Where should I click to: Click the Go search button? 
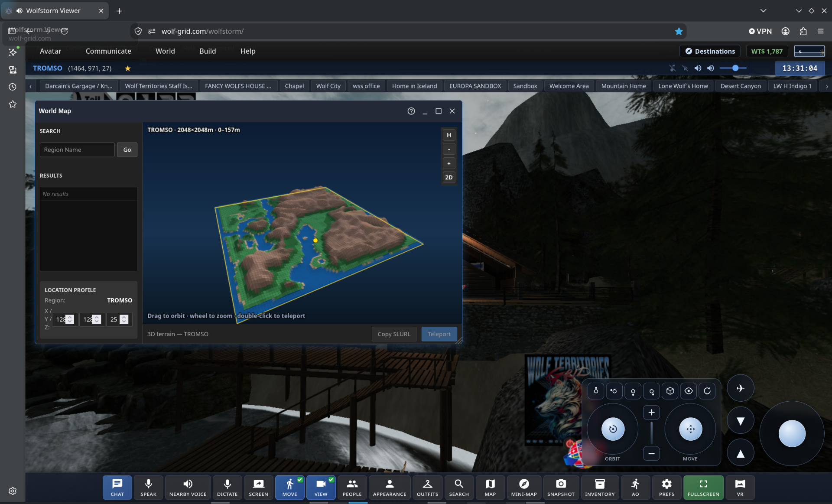click(127, 150)
